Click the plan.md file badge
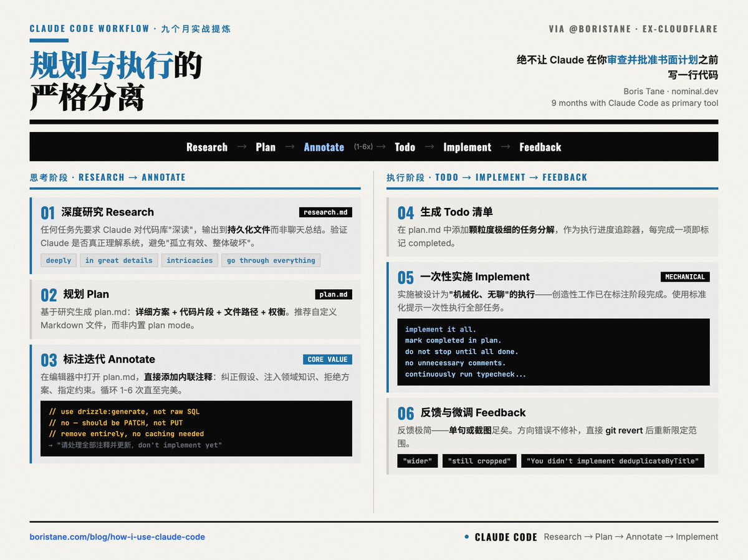748x560 pixels. click(x=333, y=295)
